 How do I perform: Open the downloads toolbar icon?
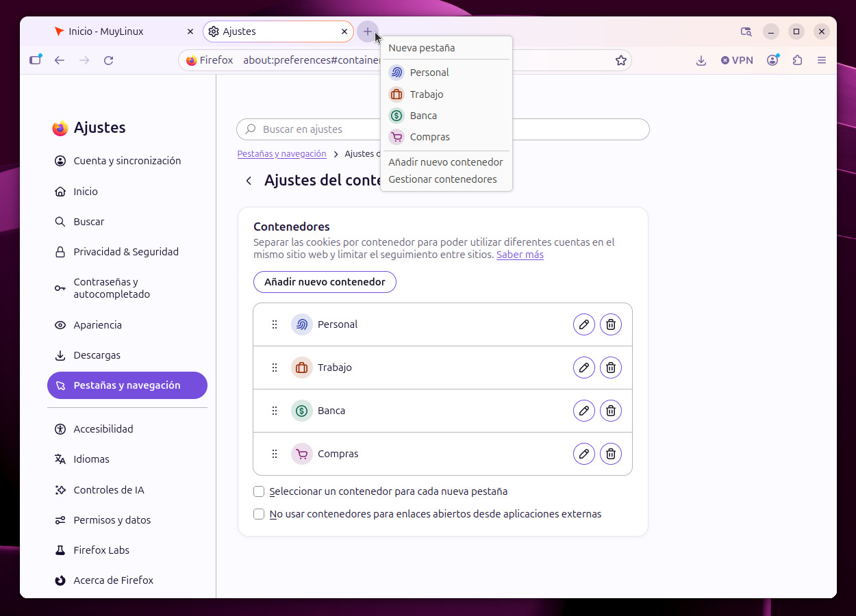point(701,60)
